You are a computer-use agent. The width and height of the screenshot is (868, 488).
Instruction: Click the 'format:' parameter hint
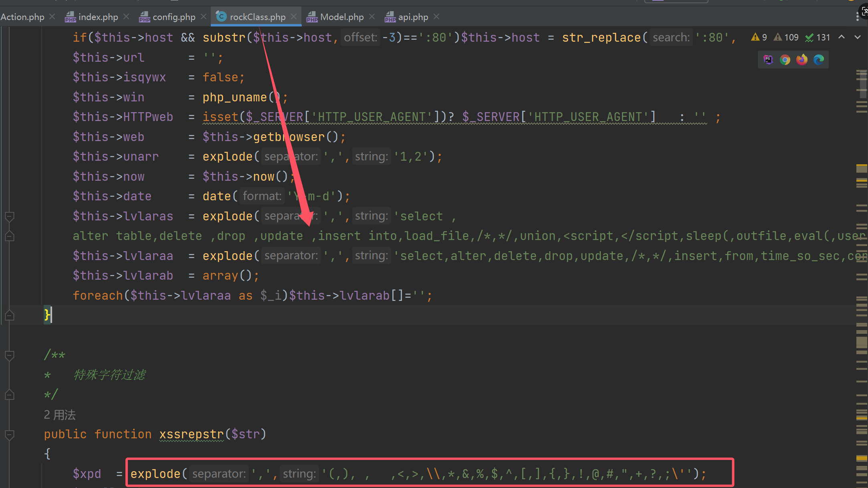(262, 196)
